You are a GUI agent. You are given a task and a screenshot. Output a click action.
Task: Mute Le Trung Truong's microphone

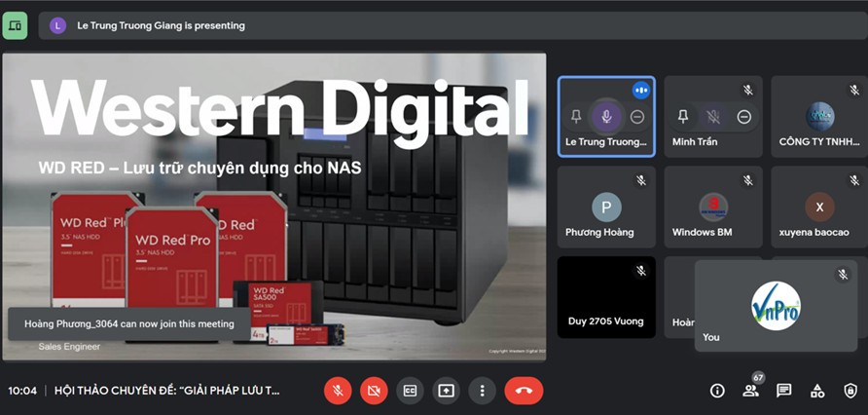[x=606, y=116]
